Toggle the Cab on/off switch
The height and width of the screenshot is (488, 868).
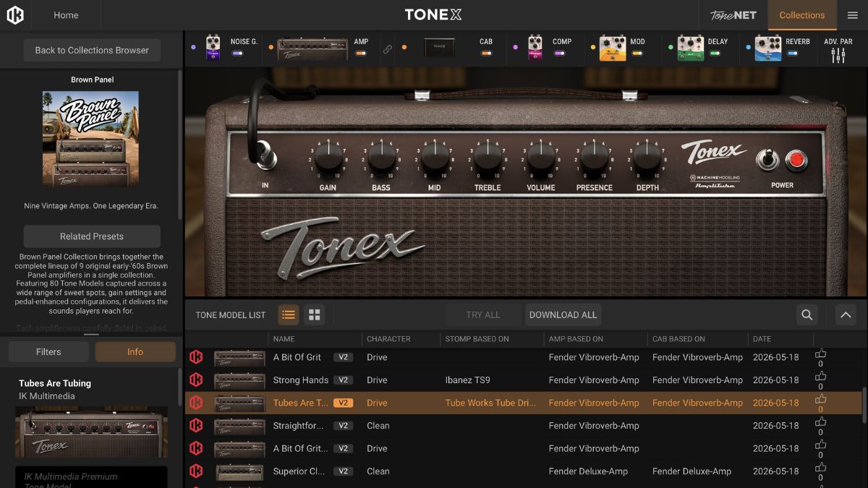[486, 53]
